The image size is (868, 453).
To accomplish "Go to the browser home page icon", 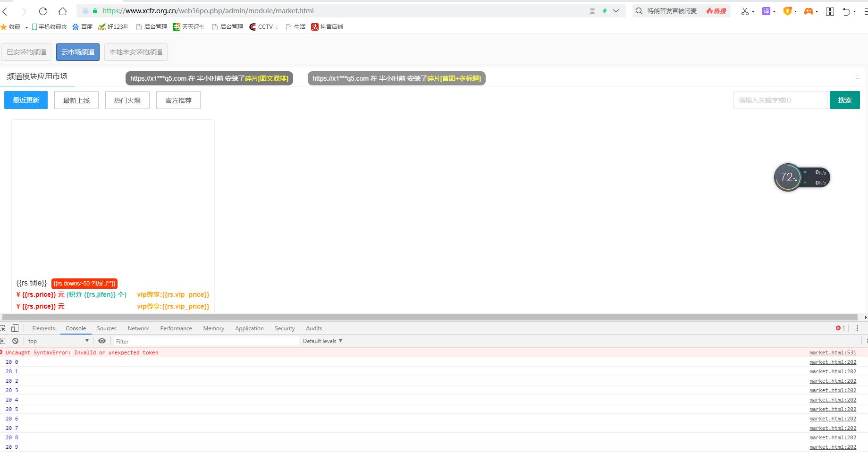I will pos(63,11).
